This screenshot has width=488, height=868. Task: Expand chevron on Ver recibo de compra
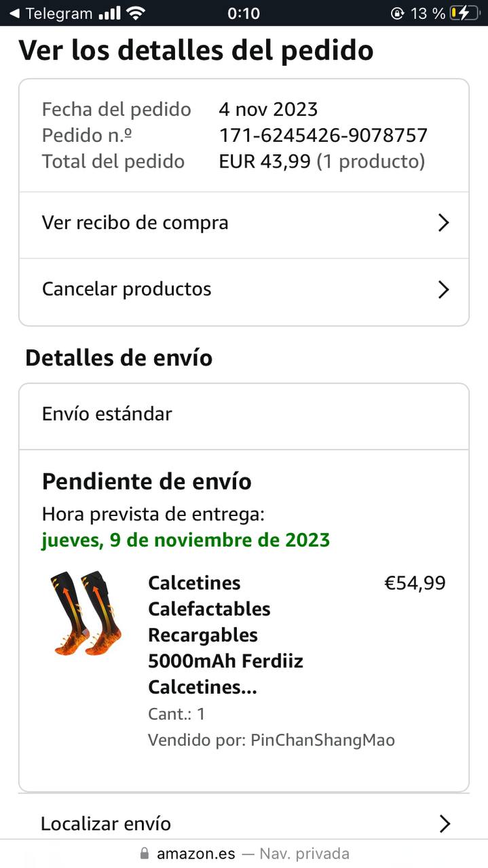point(443,223)
